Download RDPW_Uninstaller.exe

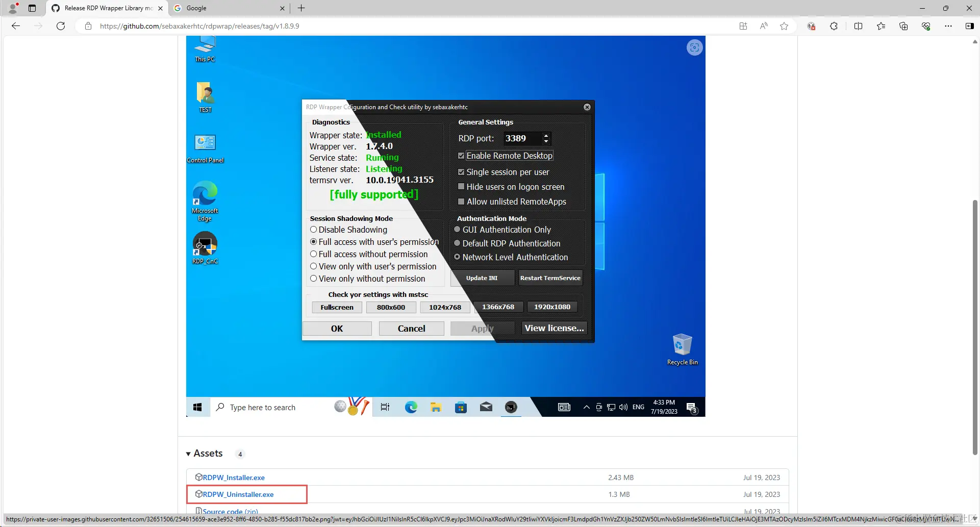click(238, 494)
